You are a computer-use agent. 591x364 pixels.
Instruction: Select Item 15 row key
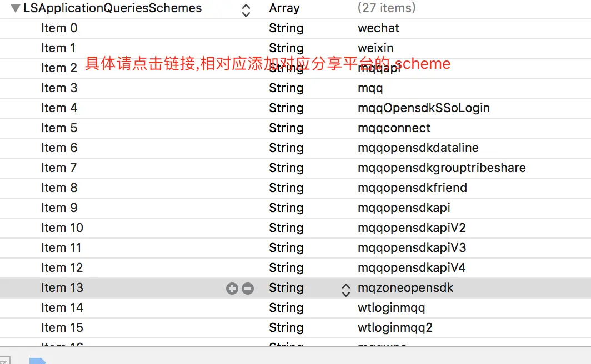[62, 327]
